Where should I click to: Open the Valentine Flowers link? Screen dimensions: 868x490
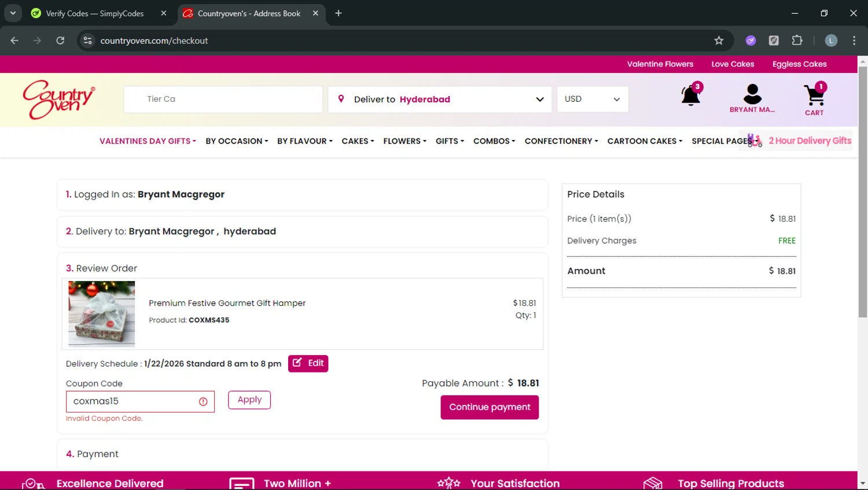tap(660, 64)
